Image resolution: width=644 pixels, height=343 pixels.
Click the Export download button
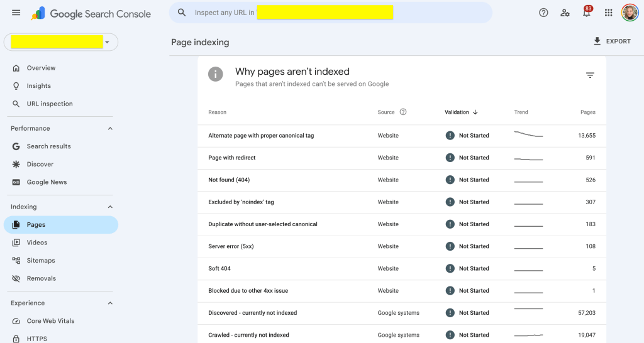click(x=612, y=41)
